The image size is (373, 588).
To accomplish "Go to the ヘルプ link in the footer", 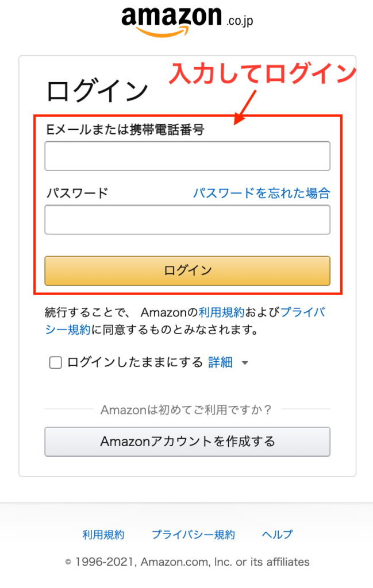I will point(277,535).
